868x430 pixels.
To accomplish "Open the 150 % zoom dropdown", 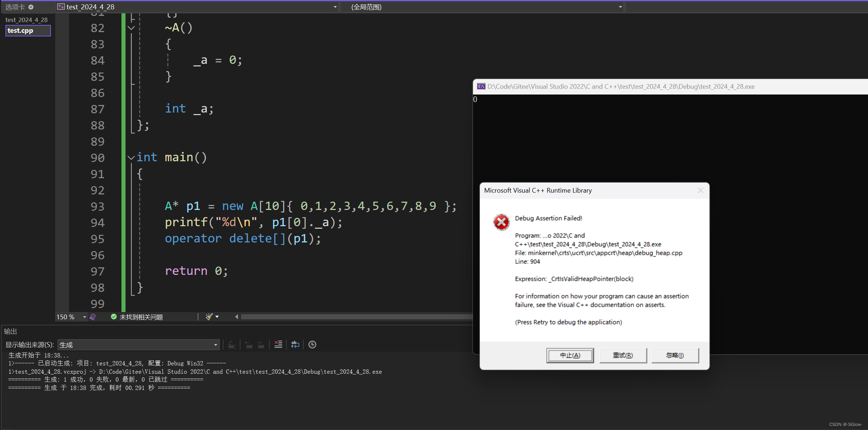I will pos(84,317).
